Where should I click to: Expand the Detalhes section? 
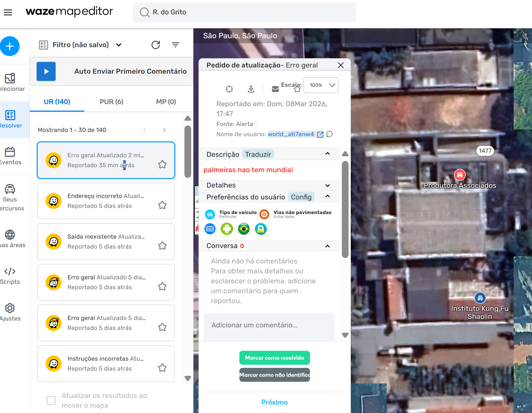tap(327, 185)
